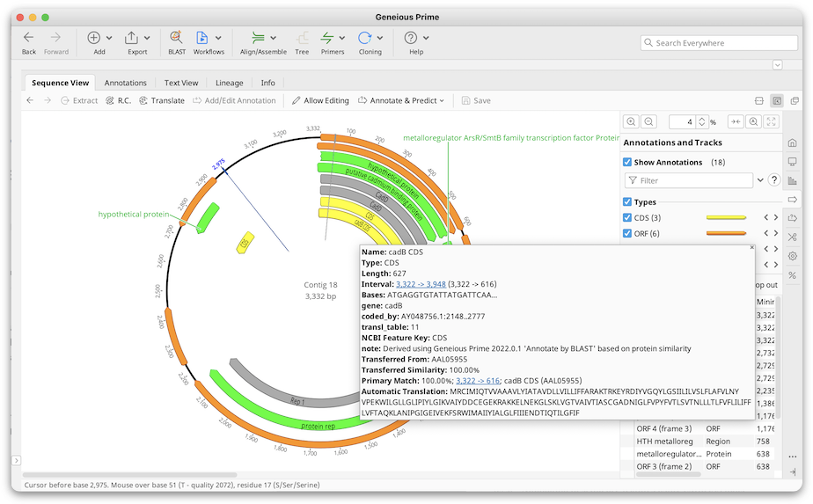Switch to the Info tab
This screenshot has height=504, width=813.
pyautogui.click(x=268, y=83)
